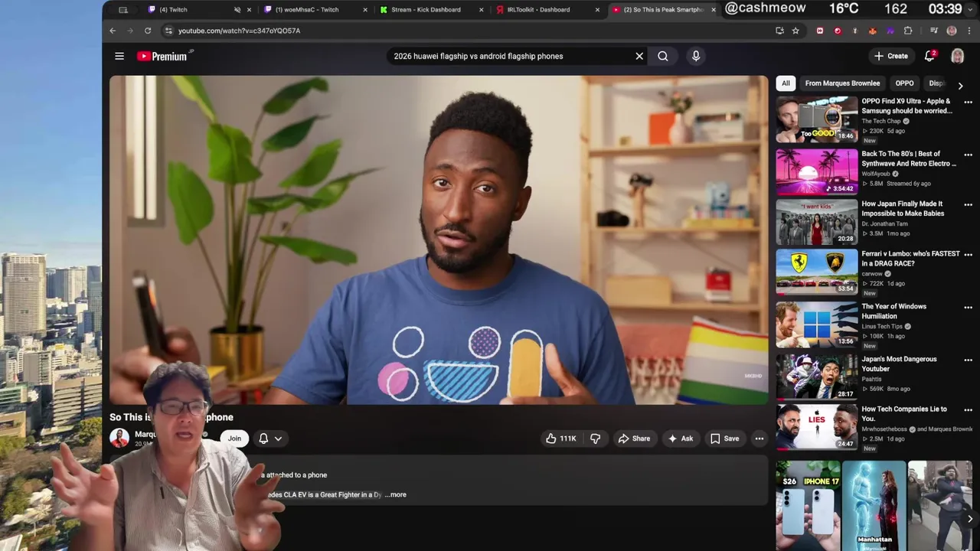Dislike the video

click(595, 439)
